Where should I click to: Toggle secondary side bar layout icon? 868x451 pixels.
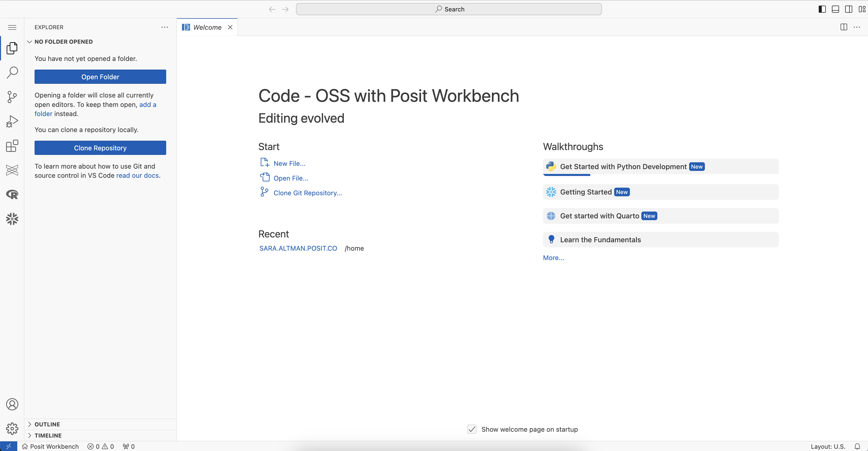[849, 9]
